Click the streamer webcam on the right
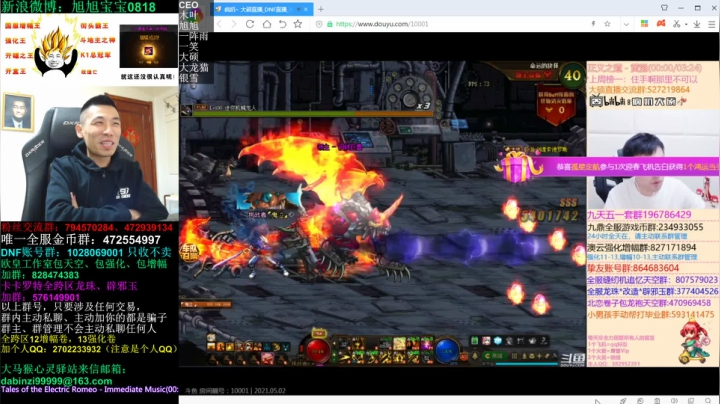The height and width of the screenshot is (404, 720). click(x=652, y=160)
